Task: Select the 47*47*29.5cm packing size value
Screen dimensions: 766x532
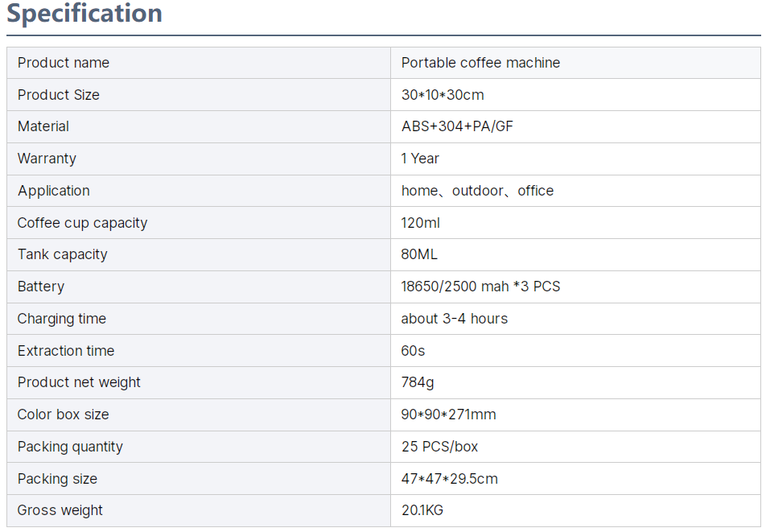Action: coord(449,479)
